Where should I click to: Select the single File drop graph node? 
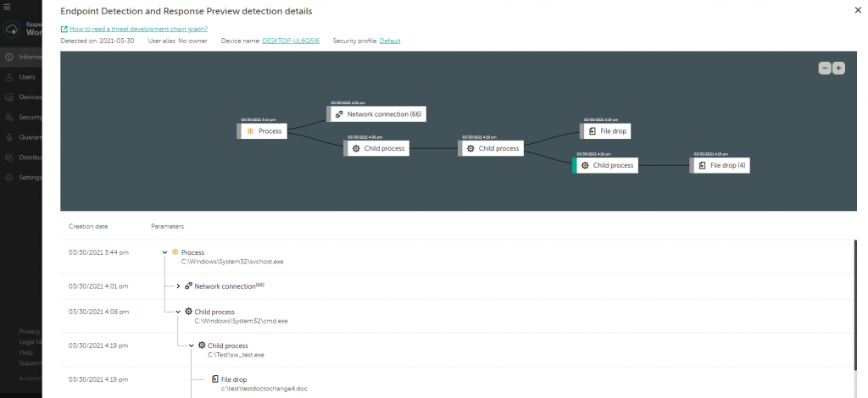608,131
